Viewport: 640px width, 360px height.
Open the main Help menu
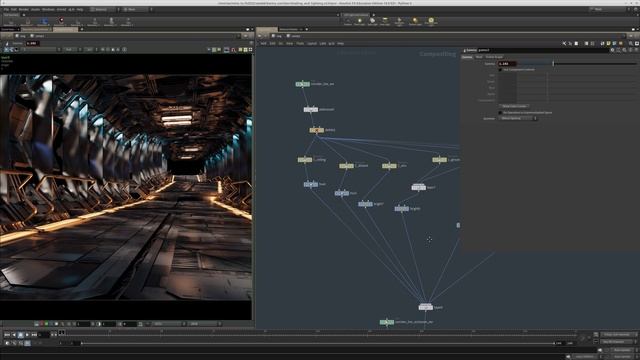(x=80, y=9)
